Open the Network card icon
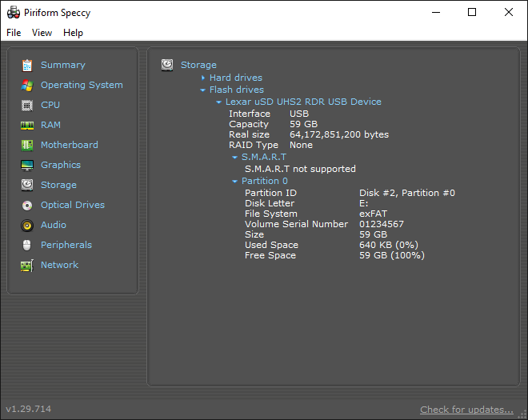The height and width of the screenshot is (420, 528). 27,265
